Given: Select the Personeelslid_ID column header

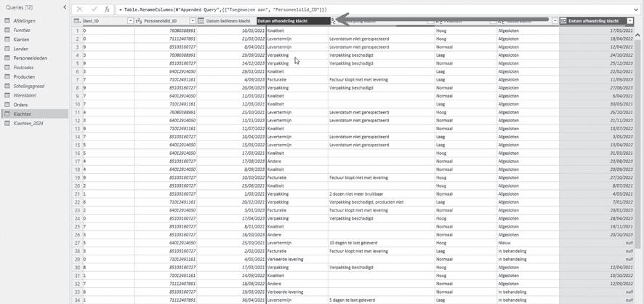Looking at the screenshot, I should (164, 20).
